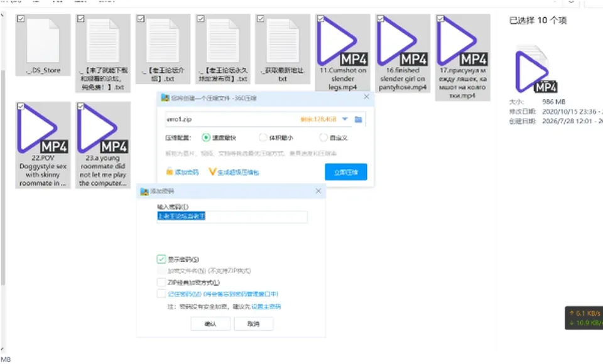Close the 添加密码 dialog
The image size is (603, 364).
point(318,191)
